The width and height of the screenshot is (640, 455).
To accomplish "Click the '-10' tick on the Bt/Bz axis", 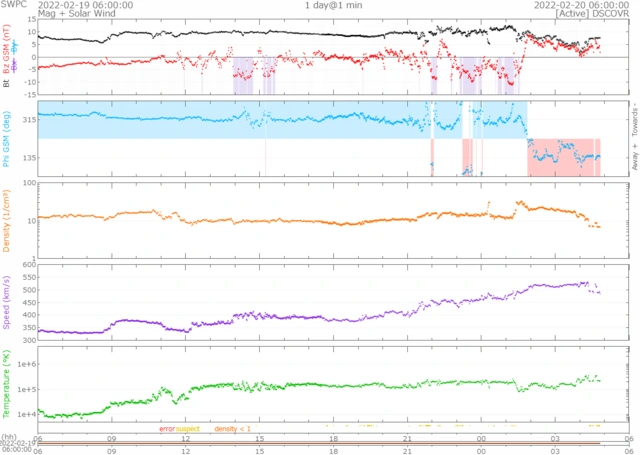I will coord(31,82).
